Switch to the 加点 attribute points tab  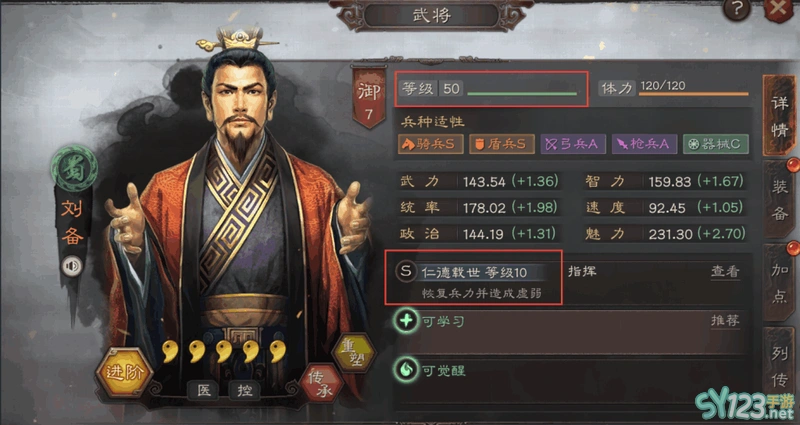click(779, 282)
